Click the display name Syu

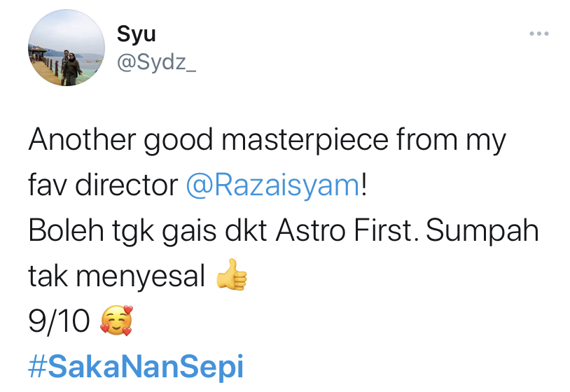pos(137,34)
